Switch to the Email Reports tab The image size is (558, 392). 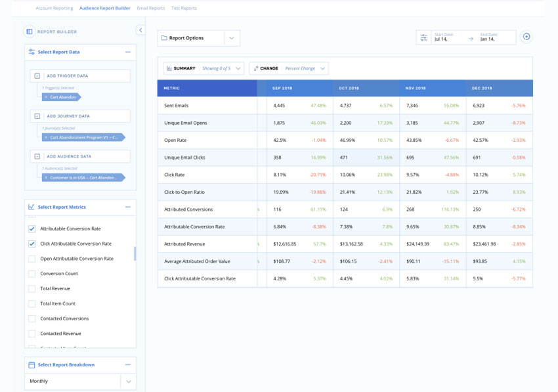151,9
